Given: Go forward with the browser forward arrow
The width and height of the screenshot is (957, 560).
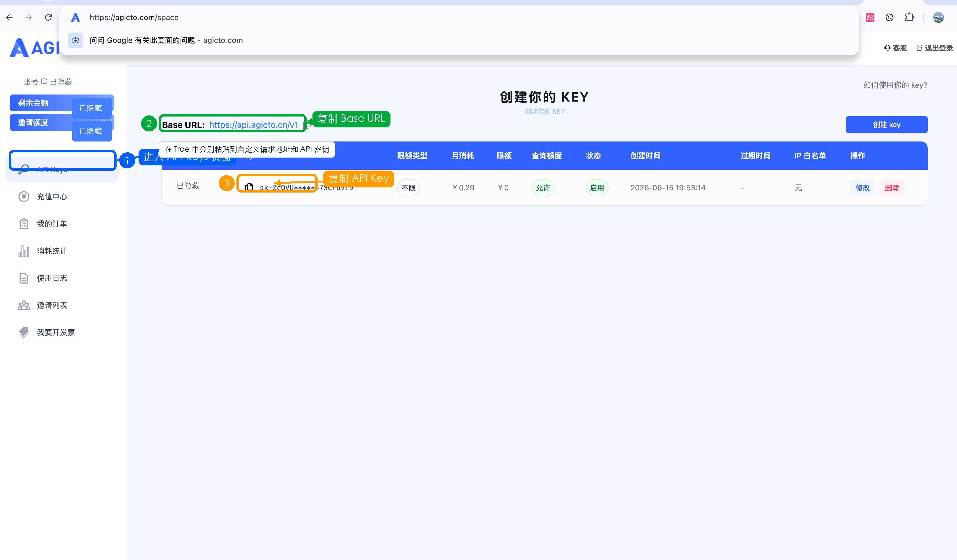Looking at the screenshot, I should point(29,17).
